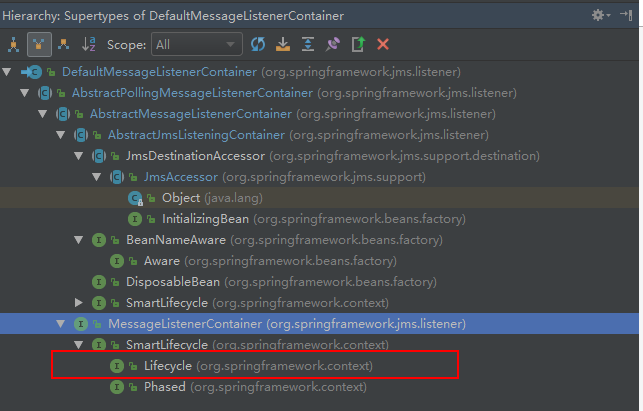Select Aware interface row

click(x=319, y=261)
